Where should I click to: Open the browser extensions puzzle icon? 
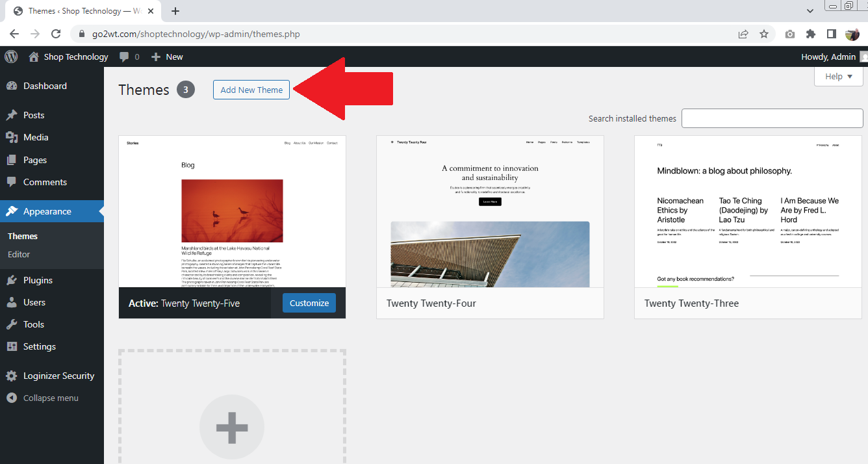tap(811, 34)
